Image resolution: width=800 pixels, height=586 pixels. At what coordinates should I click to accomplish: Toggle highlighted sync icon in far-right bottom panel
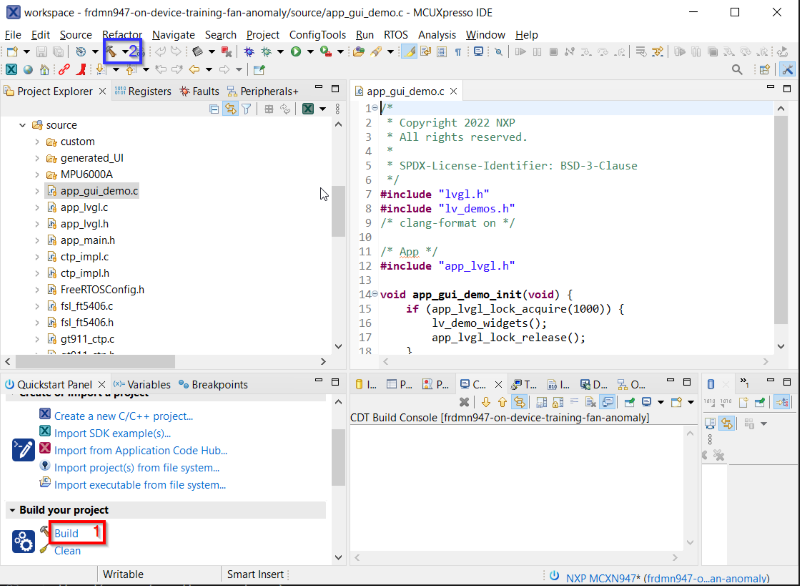click(727, 423)
